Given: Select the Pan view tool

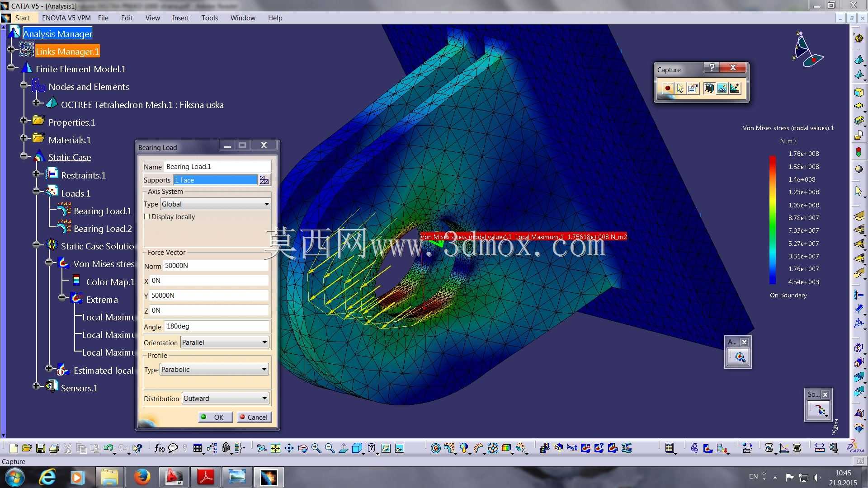Looking at the screenshot, I should [289, 448].
